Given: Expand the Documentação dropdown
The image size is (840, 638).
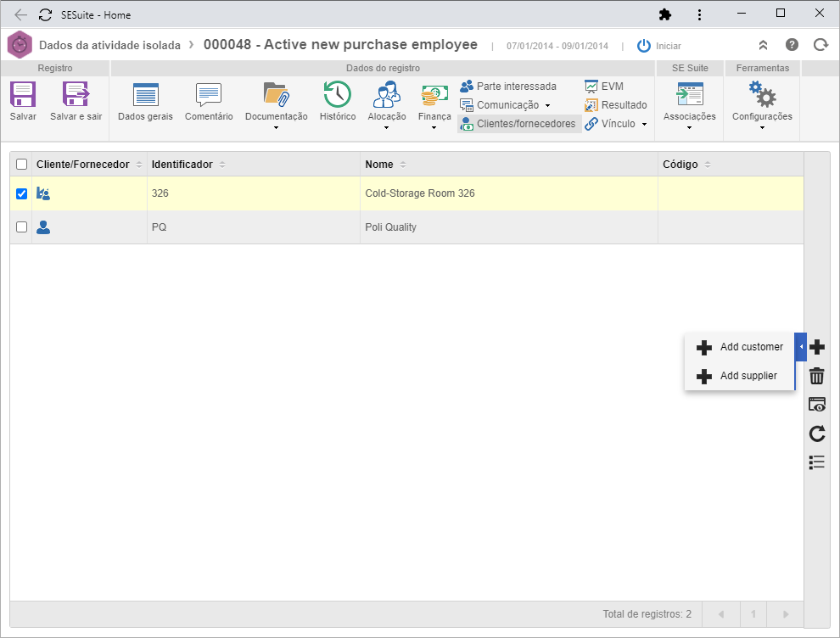Looking at the screenshot, I should pyautogui.click(x=276, y=128).
